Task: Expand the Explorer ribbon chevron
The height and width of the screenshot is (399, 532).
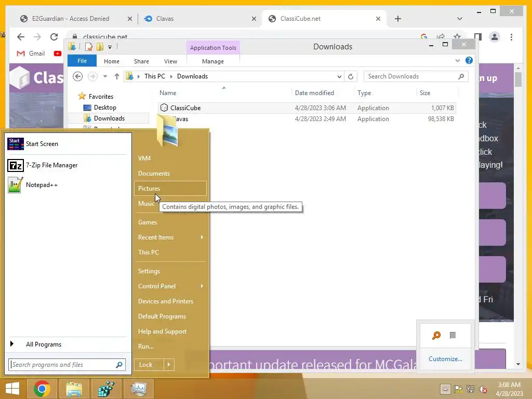Action: click(x=457, y=60)
